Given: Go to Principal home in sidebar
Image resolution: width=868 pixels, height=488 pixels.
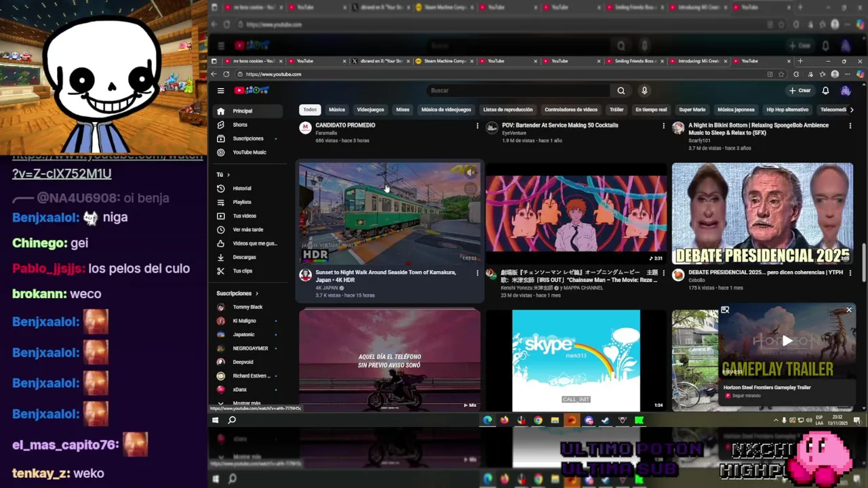Looking at the screenshot, I should pos(247,110).
